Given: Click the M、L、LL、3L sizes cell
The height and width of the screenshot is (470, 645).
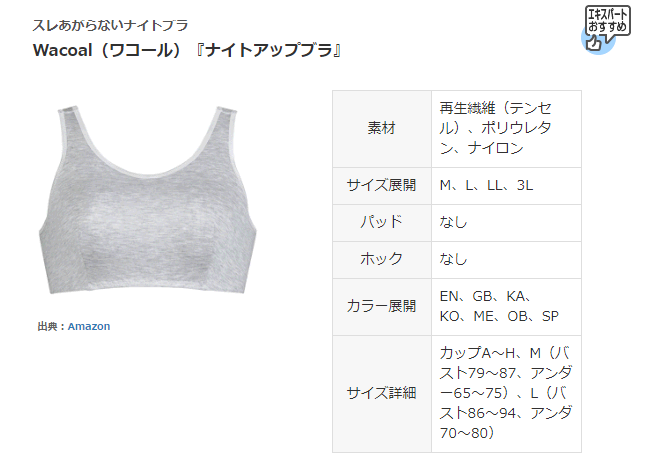Looking at the screenshot, I should tap(506, 185).
